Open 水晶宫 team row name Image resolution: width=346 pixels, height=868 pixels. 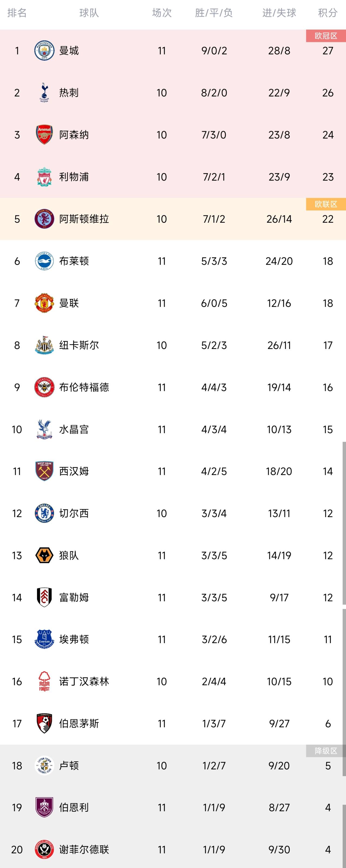coord(74,429)
